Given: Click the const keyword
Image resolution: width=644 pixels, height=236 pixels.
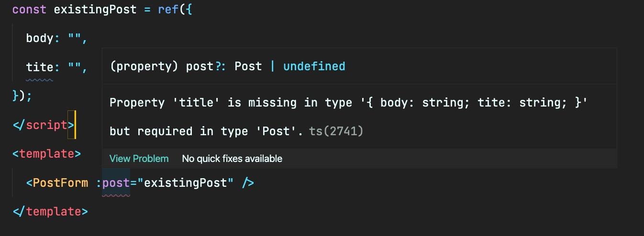Looking at the screenshot, I should click(29, 10).
